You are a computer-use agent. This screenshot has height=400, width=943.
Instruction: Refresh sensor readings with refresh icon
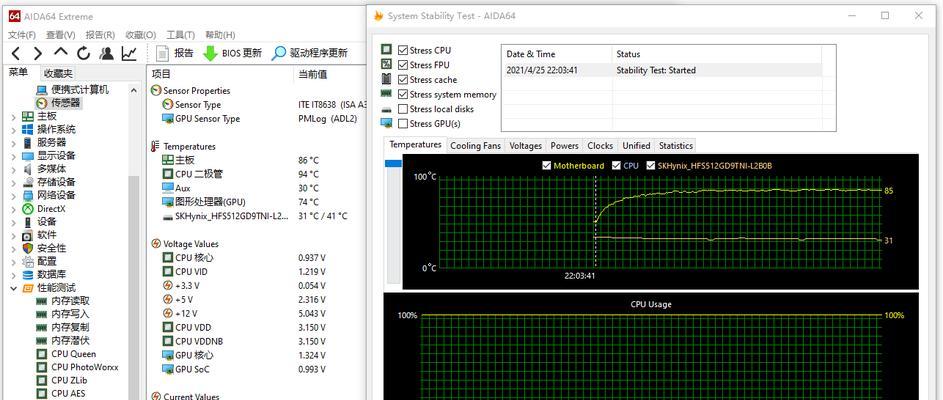pos(84,54)
